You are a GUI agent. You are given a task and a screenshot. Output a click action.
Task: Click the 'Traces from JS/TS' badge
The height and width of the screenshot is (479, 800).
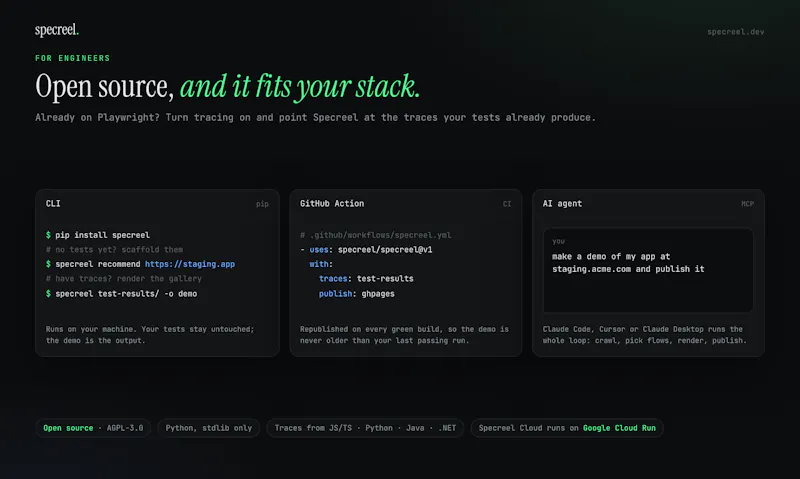[x=365, y=428]
